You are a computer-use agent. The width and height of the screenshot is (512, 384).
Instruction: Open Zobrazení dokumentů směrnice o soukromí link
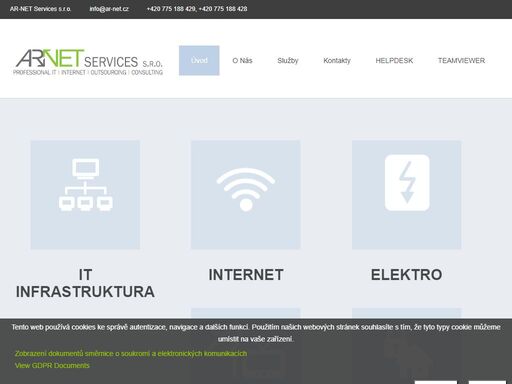pyautogui.click(x=131, y=353)
